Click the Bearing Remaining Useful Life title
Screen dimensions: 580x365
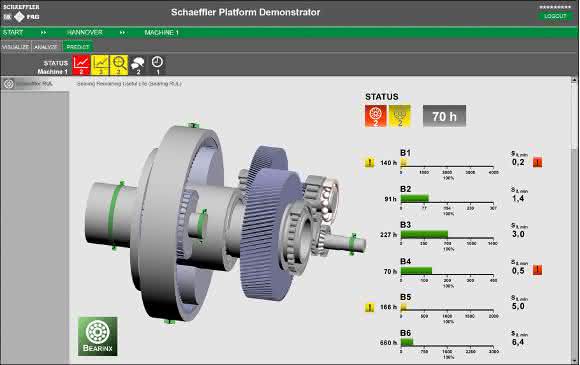click(129, 84)
